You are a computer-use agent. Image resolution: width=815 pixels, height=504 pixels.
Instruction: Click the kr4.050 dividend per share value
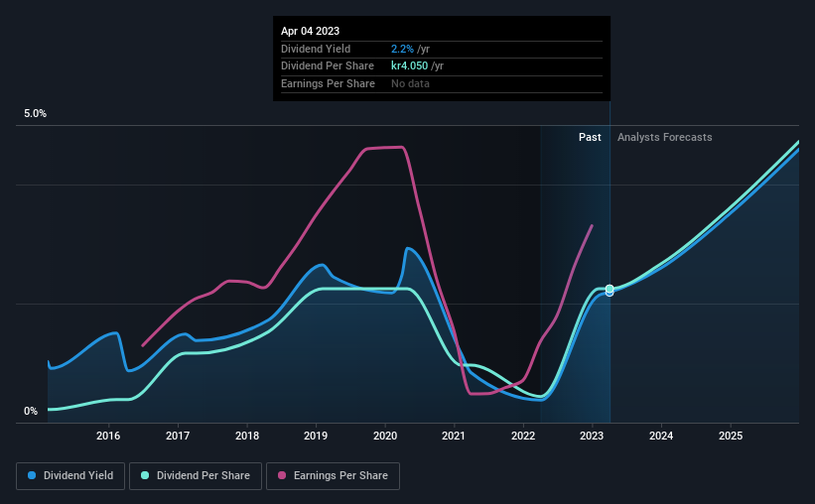pos(410,66)
